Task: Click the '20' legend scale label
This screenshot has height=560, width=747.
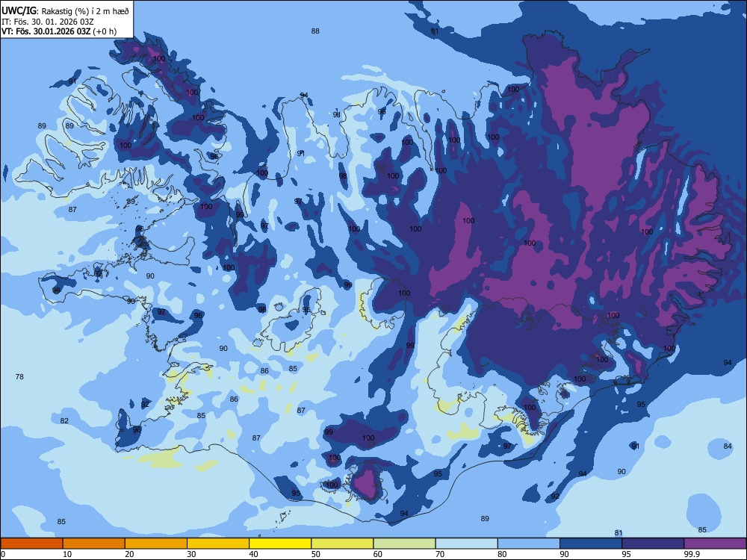Action: coord(129,554)
